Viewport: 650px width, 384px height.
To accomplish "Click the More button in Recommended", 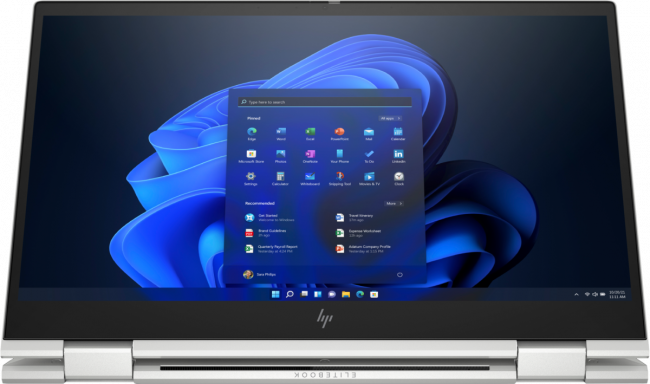I will pyautogui.click(x=394, y=204).
